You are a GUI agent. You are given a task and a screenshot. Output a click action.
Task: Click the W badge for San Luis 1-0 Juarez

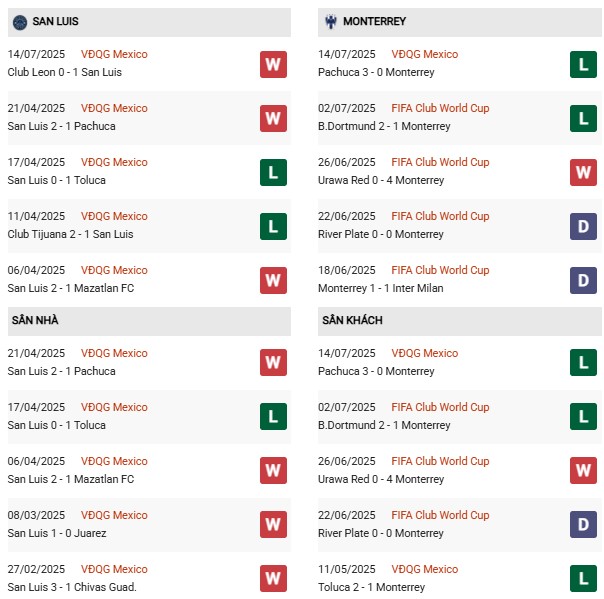click(273, 525)
